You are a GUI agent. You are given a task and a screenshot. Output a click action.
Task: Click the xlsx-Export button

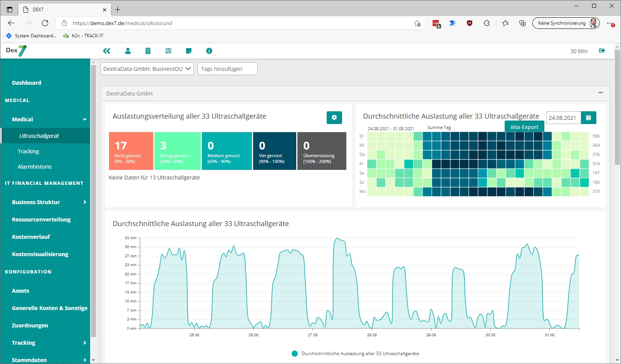point(524,127)
